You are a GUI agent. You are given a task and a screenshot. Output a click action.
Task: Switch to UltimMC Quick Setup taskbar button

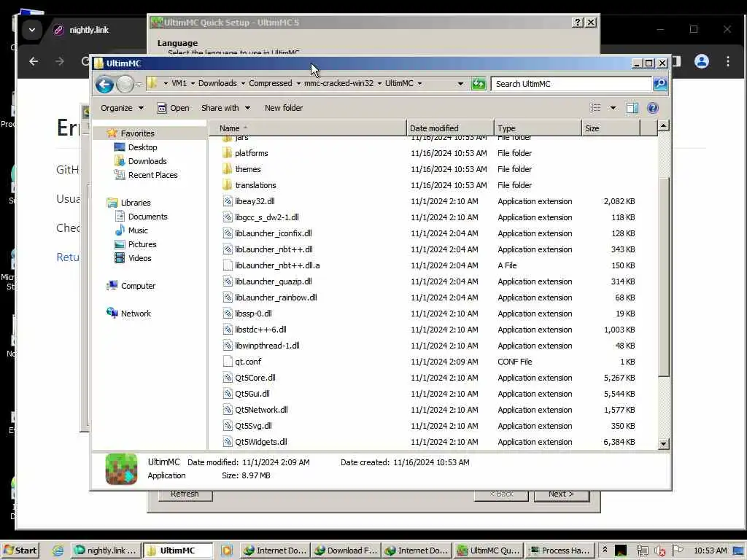(489, 551)
